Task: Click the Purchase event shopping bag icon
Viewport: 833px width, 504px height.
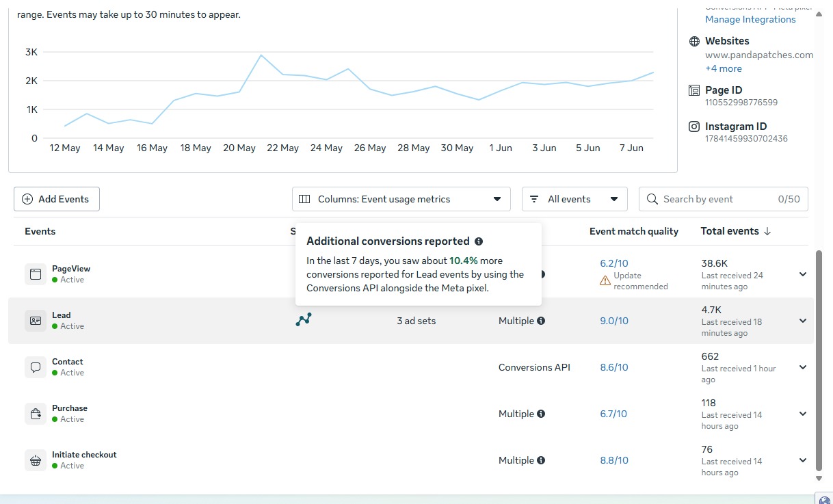Action: coord(36,414)
